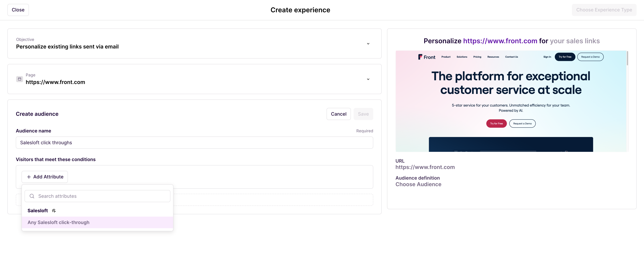Image resolution: width=644 pixels, height=255 pixels.
Task: Open the https://www.front.com link in heading
Action: (x=500, y=41)
